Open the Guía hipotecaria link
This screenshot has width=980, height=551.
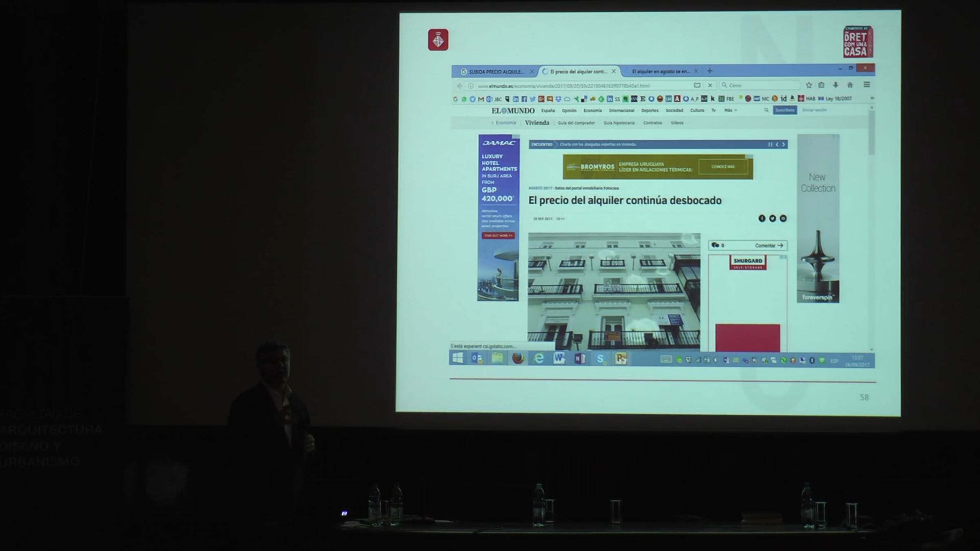(619, 123)
